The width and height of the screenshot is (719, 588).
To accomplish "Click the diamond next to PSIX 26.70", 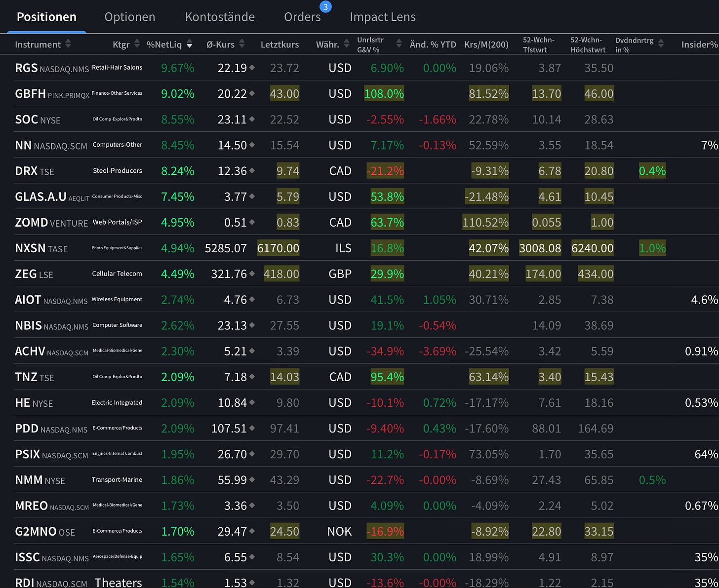I will (x=252, y=454).
